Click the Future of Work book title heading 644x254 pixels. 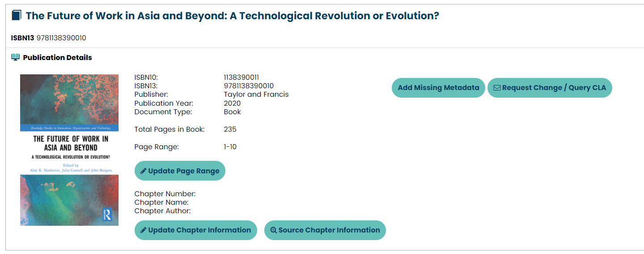click(232, 16)
